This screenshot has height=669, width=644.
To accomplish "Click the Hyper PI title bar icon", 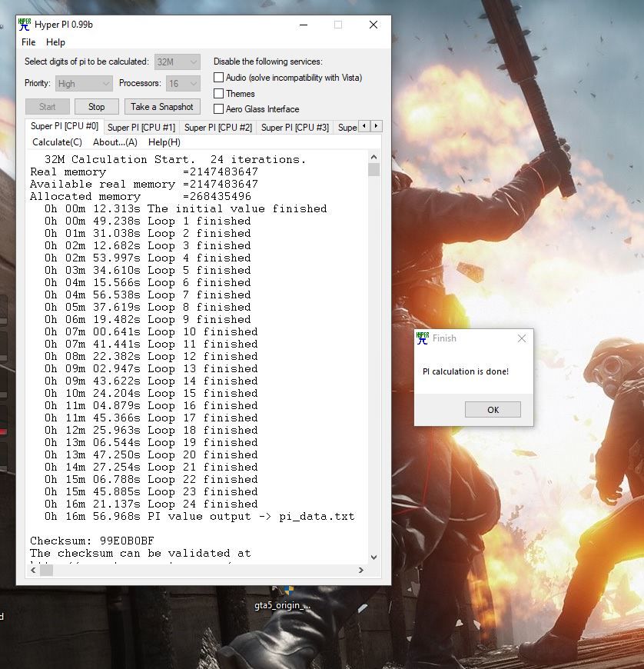I will coord(25,25).
